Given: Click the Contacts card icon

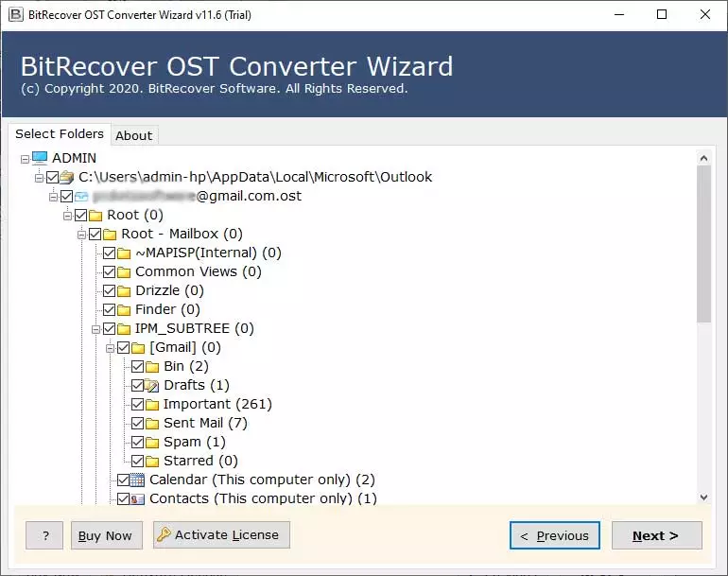Looking at the screenshot, I should [137, 498].
